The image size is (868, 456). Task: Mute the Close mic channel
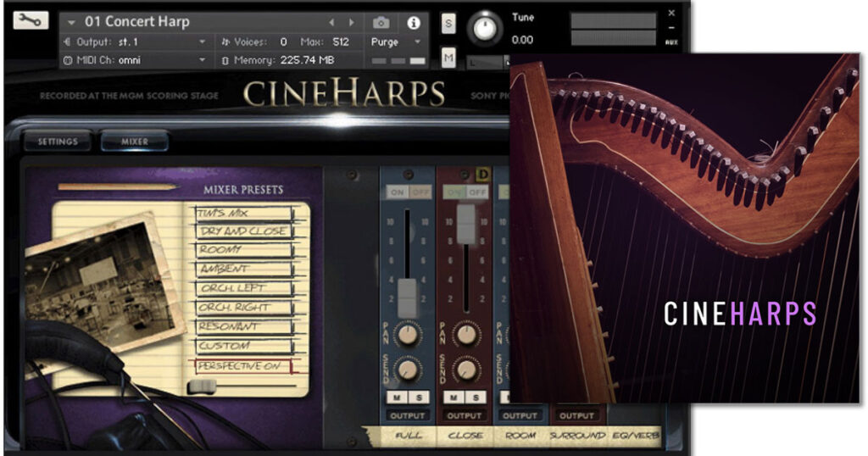(454, 398)
